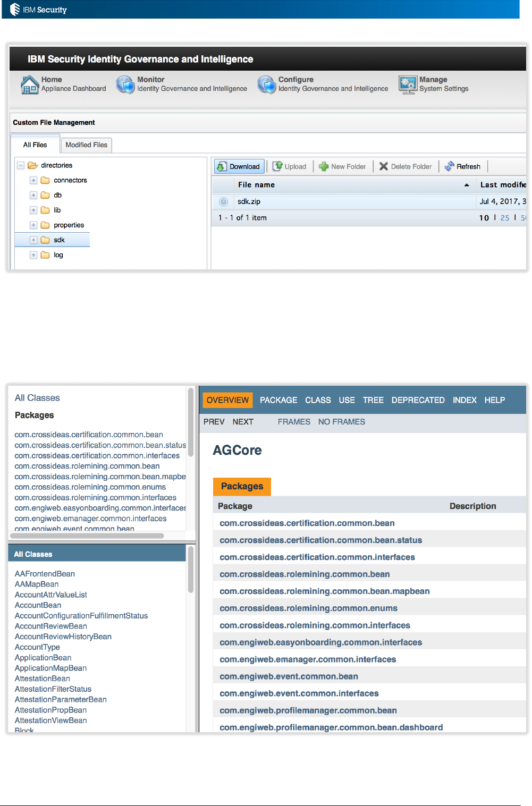Click Delete Folder in the toolbar
The height and width of the screenshot is (806, 532).
[x=406, y=166]
